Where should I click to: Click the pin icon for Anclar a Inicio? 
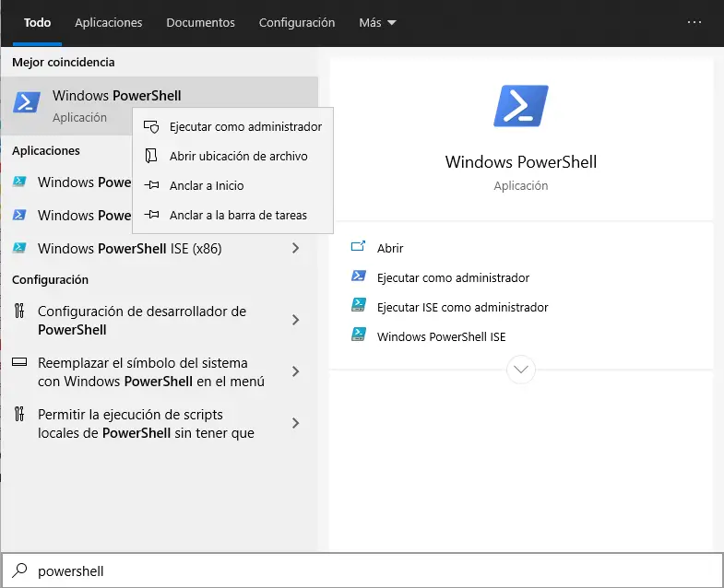point(152,185)
